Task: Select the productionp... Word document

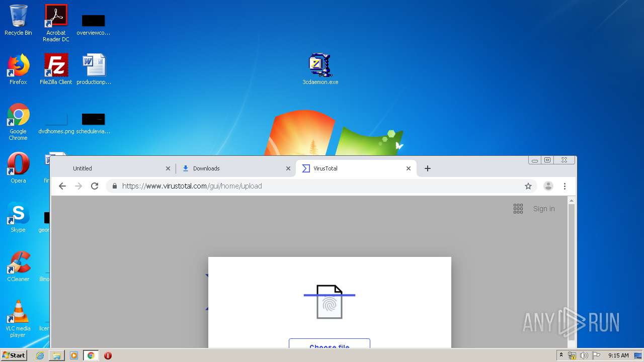Action: click(94, 69)
